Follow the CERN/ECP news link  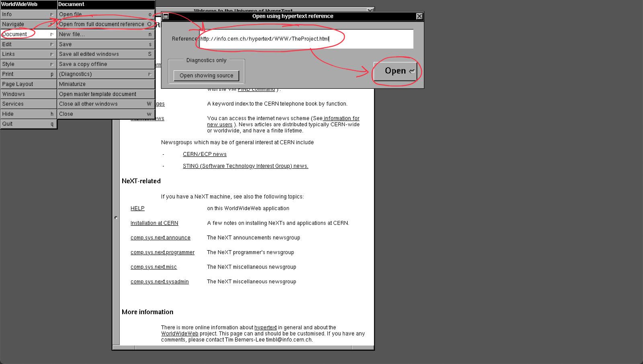205,154
